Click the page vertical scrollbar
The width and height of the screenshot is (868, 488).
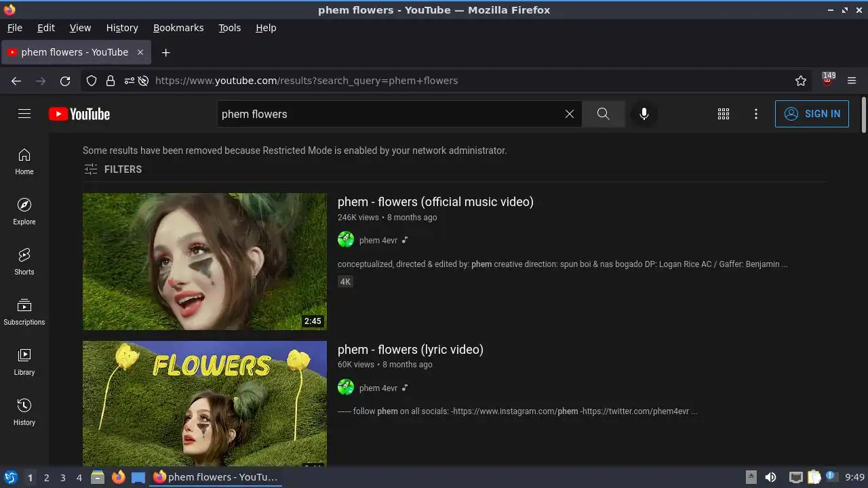(863, 115)
